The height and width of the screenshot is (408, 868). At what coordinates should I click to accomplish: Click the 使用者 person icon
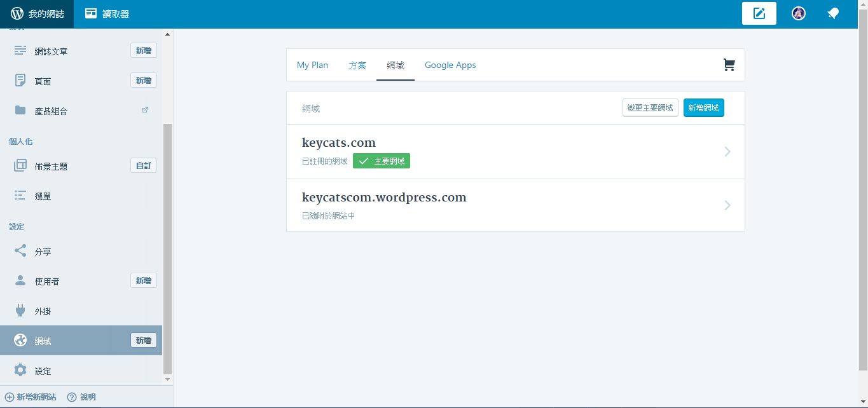tap(20, 281)
